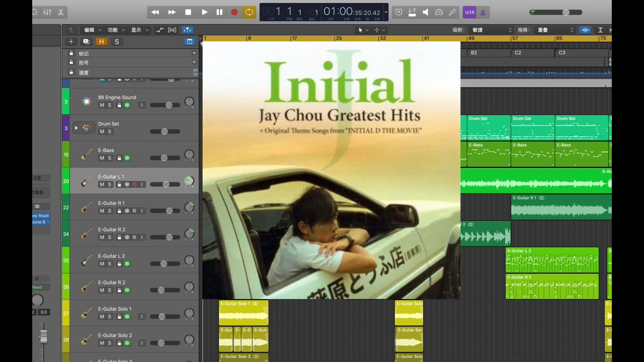This screenshot has width=644, height=362.
Task: Open the tuner gauge icon
Action: [x=439, y=12]
